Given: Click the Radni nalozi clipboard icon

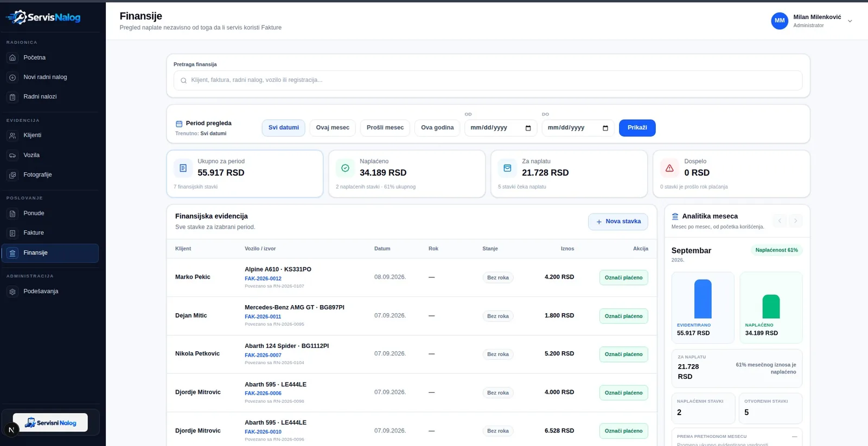Looking at the screenshot, I should [x=12, y=97].
